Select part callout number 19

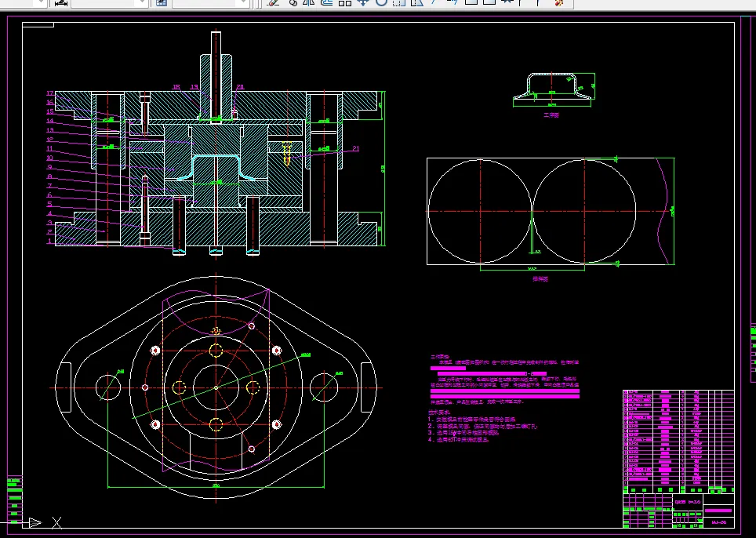(194, 87)
